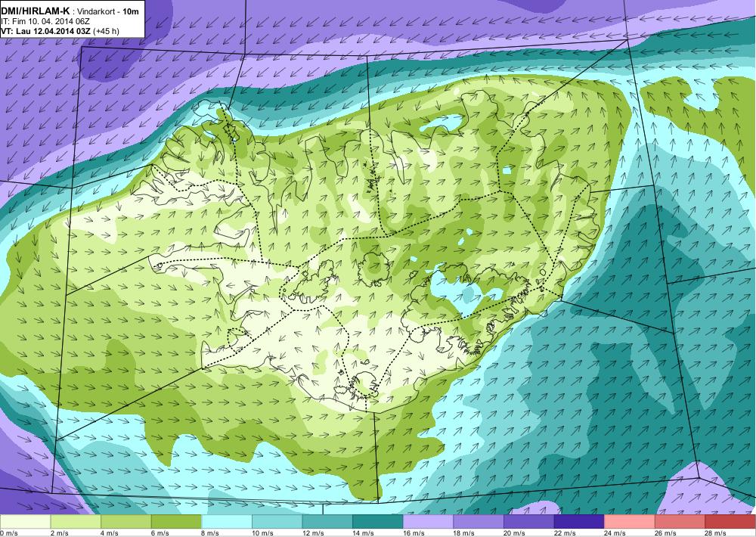This screenshot has height=537, width=756.
Task: Click the '22 m/s' legend label
Action: pyautogui.click(x=565, y=532)
